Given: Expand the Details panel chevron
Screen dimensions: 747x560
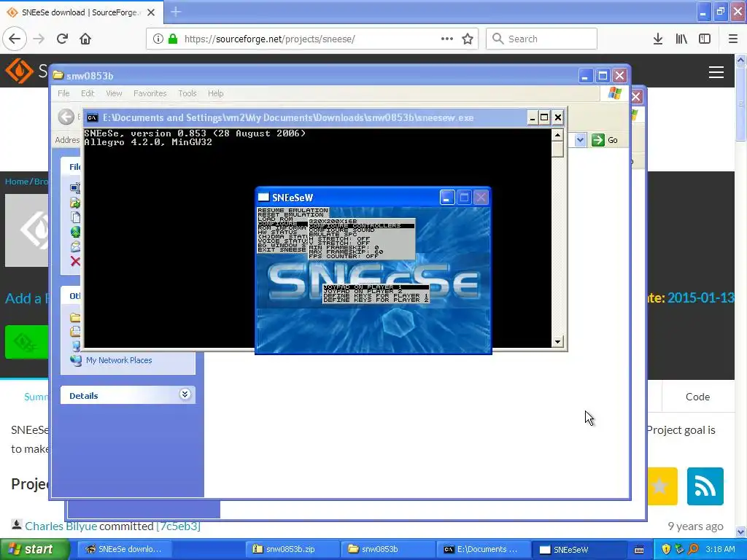Looking at the screenshot, I should click(185, 394).
